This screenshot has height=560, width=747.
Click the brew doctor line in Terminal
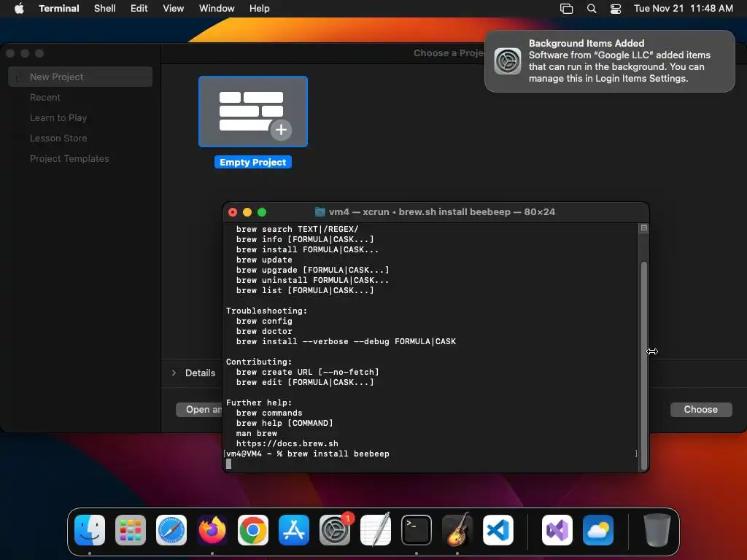tap(264, 332)
